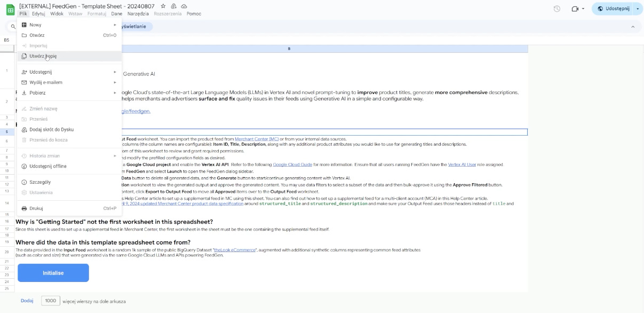Viewport: 644px width, 313px height.
Task: Open the Google Cloud Guide link
Action: coord(292,165)
